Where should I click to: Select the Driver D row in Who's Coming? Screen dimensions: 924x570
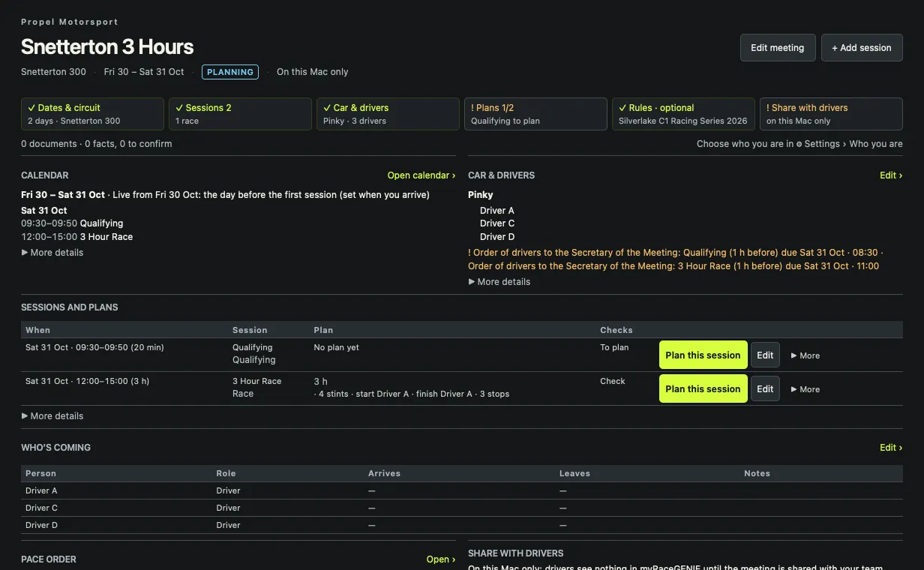[462, 526]
